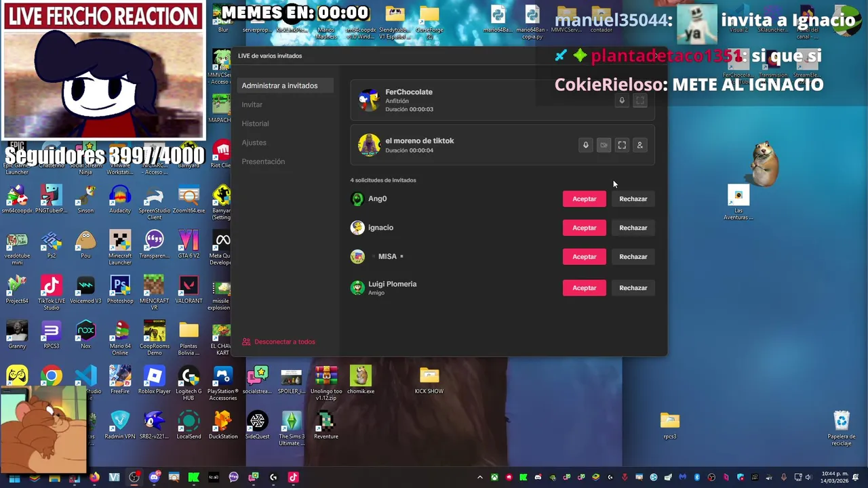Open Roblox Player desktop icon
Viewport: 868px width, 488px height.
[x=154, y=380]
